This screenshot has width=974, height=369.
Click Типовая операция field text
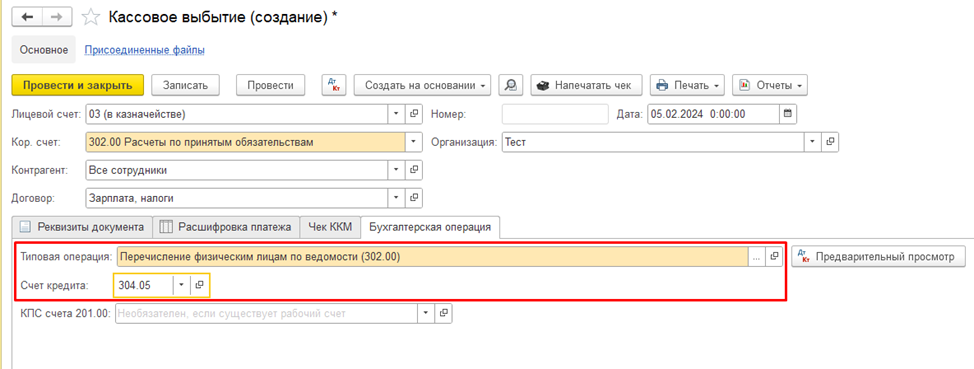[432, 256]
